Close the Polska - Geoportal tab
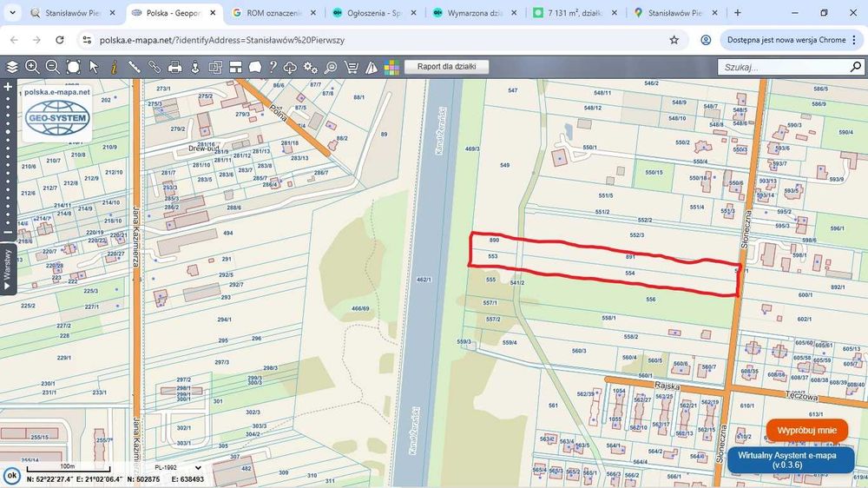The image size is (868, 488). point(213,13)
